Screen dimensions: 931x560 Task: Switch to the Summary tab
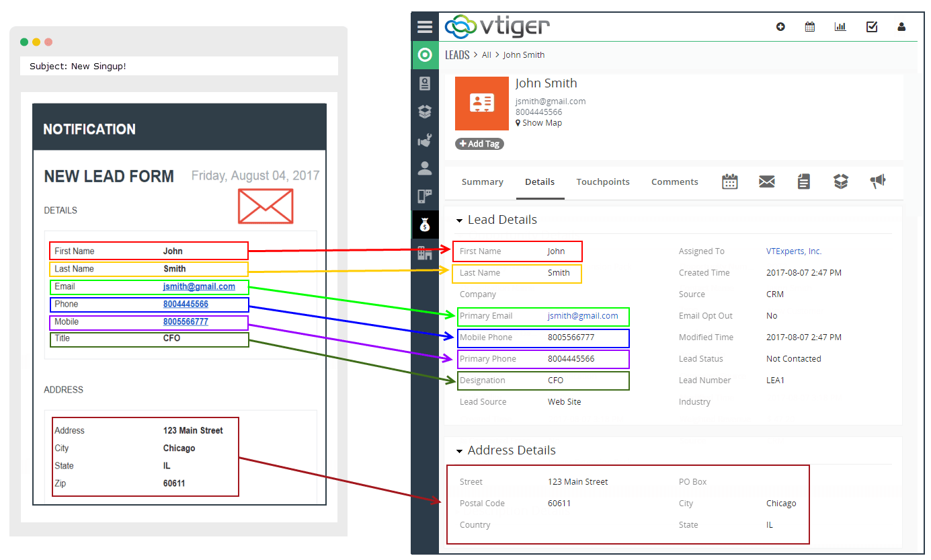482,182
